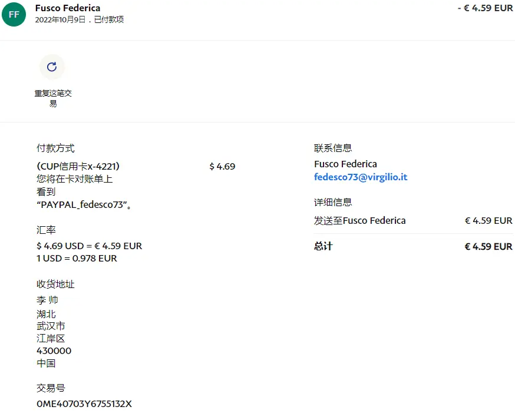This screenshot has width=515, height=420.
Task: Click the top-right - € 4.59 EUR amount
Action: pyautogui.click(x=485, y=8)
